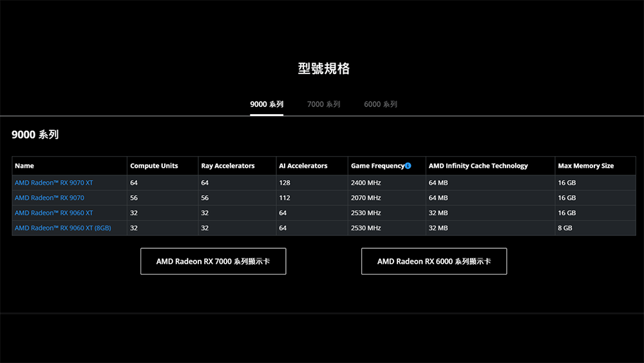
Task: Click the 9000 系列 section heading
Action: pyautogui.click(x=35, y=134)
